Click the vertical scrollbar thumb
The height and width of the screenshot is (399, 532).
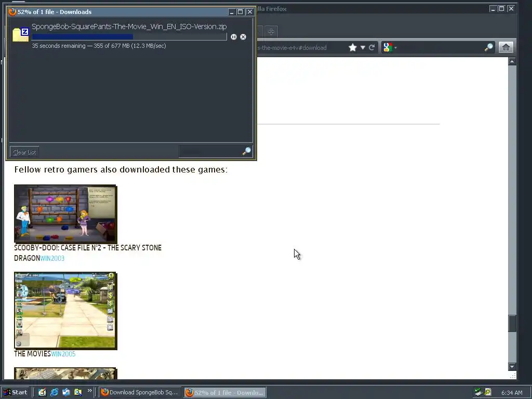click(512, 323)
